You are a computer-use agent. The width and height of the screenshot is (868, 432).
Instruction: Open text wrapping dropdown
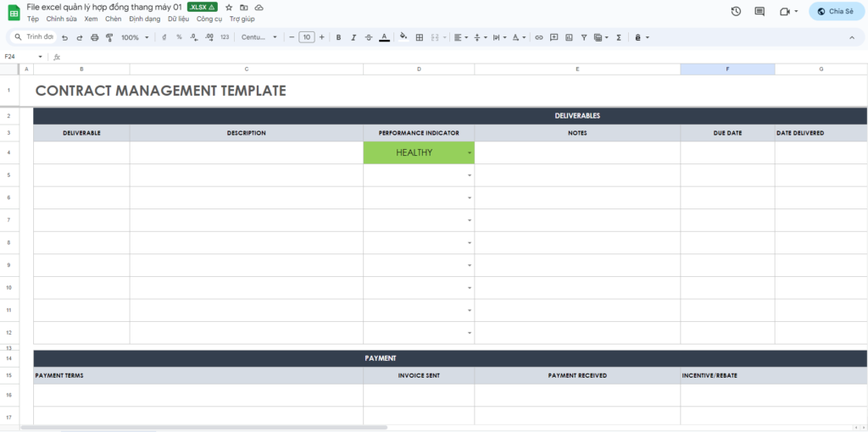click(x=499, y=37)
